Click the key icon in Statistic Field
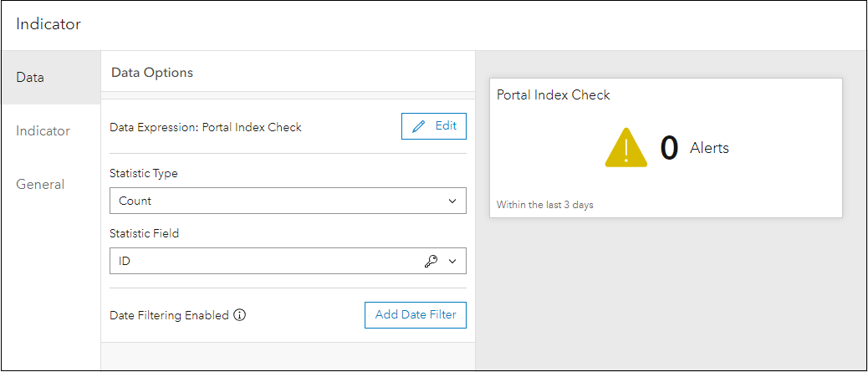 point(431,261)
